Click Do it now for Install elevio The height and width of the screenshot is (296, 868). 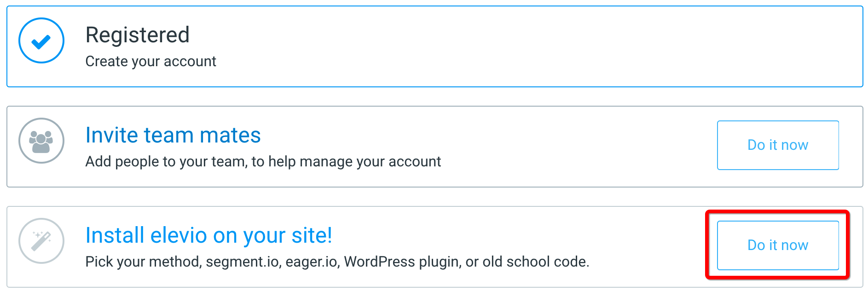tap(778, 245)
